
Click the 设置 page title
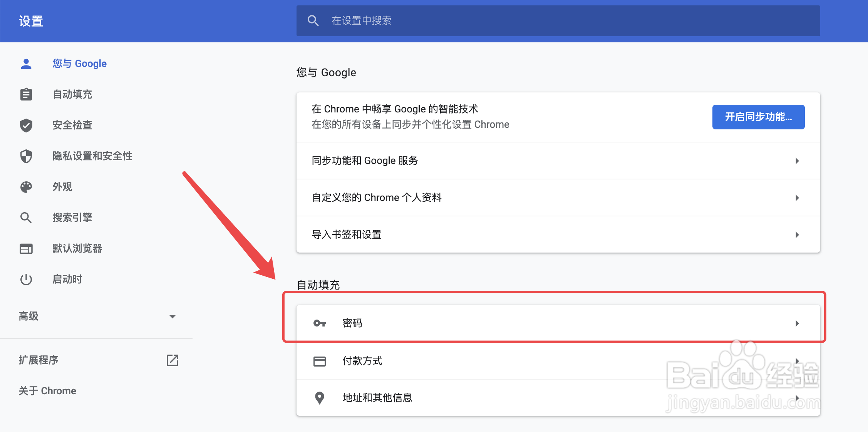(31, 21)
